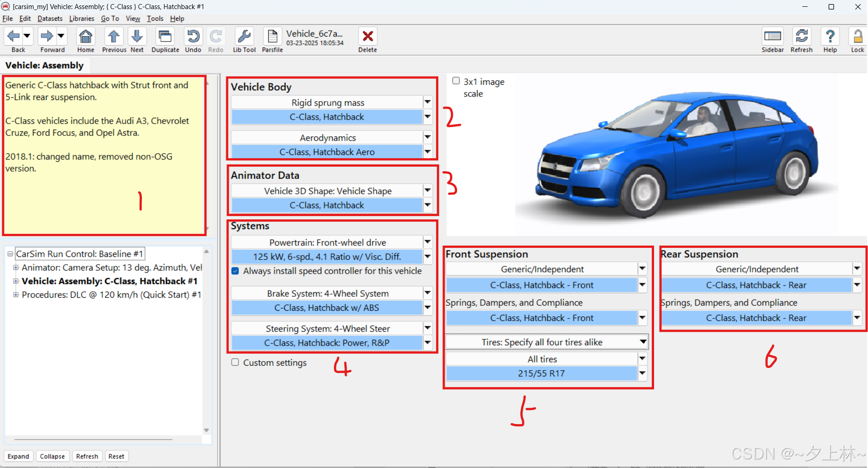868x468 pixels.
Task: Open the Libraries menu
Action: [82, 19]
